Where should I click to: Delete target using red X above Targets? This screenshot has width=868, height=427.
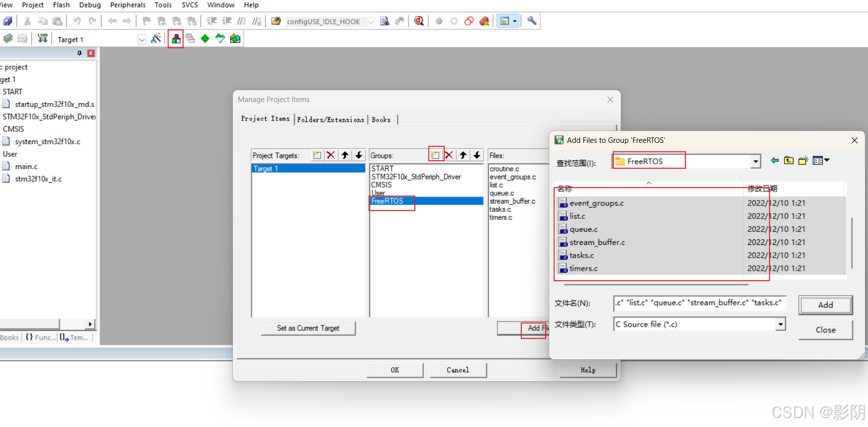pos(331,155)
